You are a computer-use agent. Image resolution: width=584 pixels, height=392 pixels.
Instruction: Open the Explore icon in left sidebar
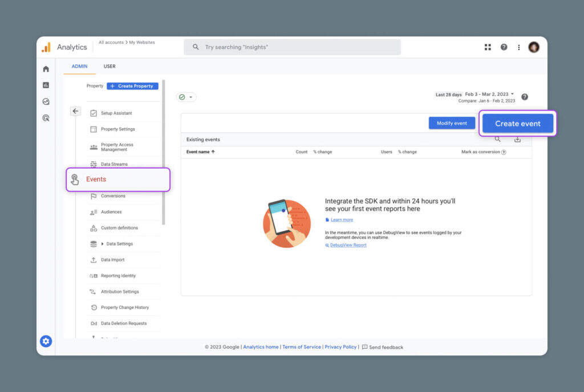pos(46,101)
